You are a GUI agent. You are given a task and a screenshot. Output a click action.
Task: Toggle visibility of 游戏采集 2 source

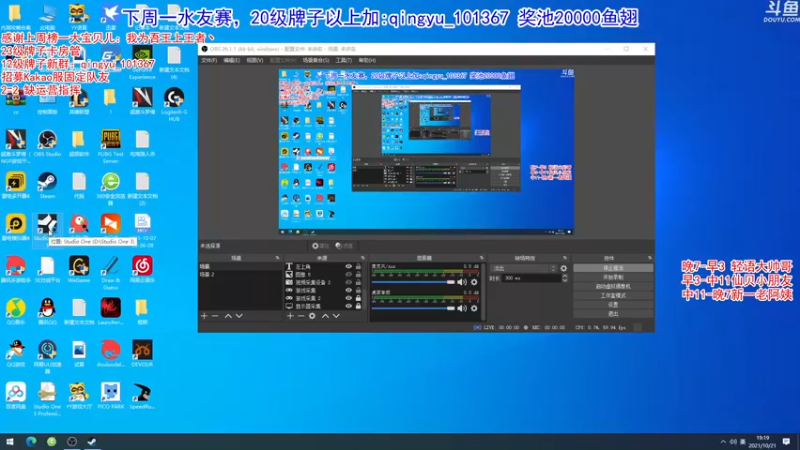[x=348, y=298]
